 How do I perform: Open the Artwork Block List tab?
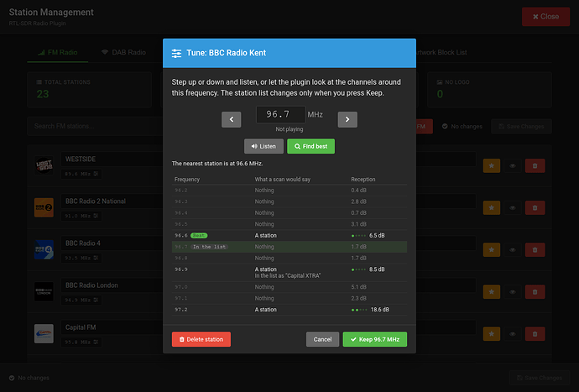point(441,53)
